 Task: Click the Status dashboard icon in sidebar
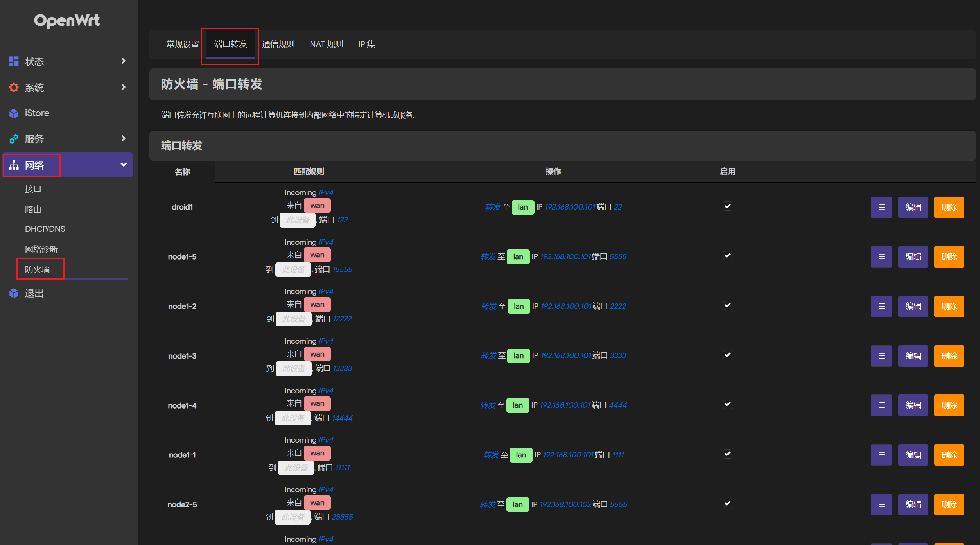14,61
